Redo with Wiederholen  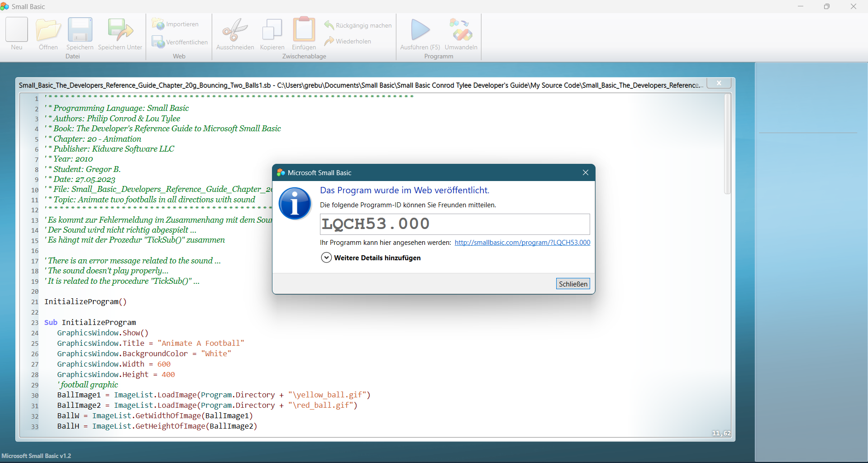348,41
